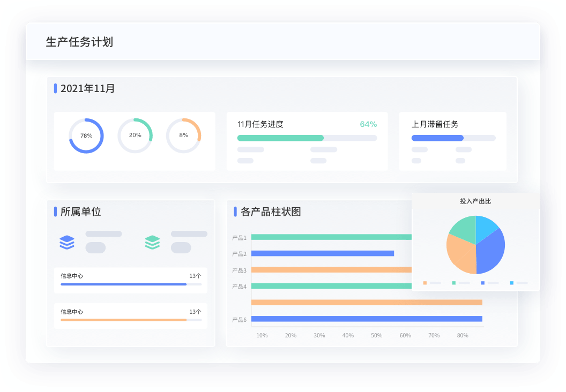This screenshot has width=566, height=392.
Task: Click the blue marker beside 2021年11月 header
Action: [55, 89]
